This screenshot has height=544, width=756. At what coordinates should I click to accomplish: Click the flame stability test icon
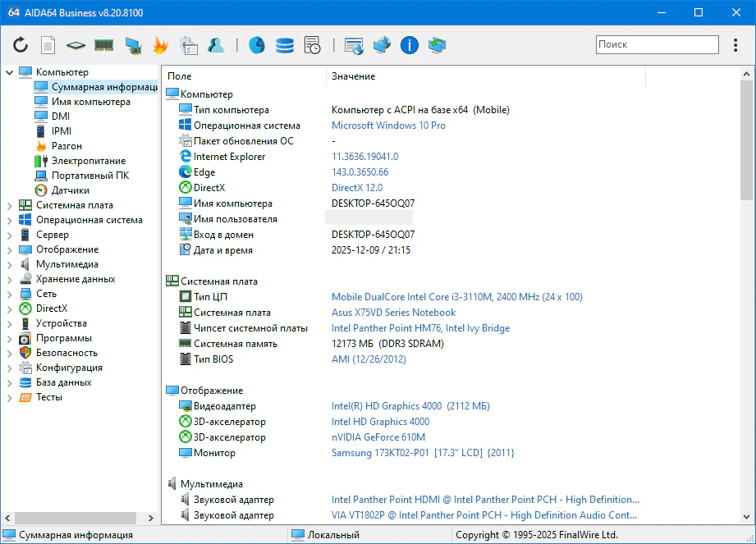point(160,45)
